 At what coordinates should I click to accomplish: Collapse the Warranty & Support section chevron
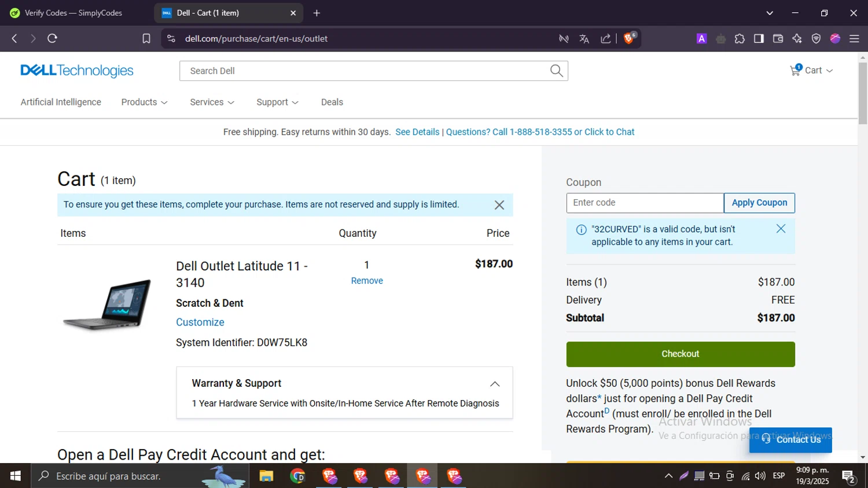pyautogui.click(x=495, y=384)
